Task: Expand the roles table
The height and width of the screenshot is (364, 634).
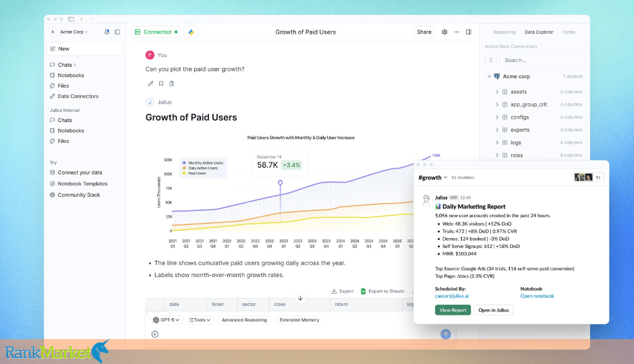Action: tap(497, 155)
